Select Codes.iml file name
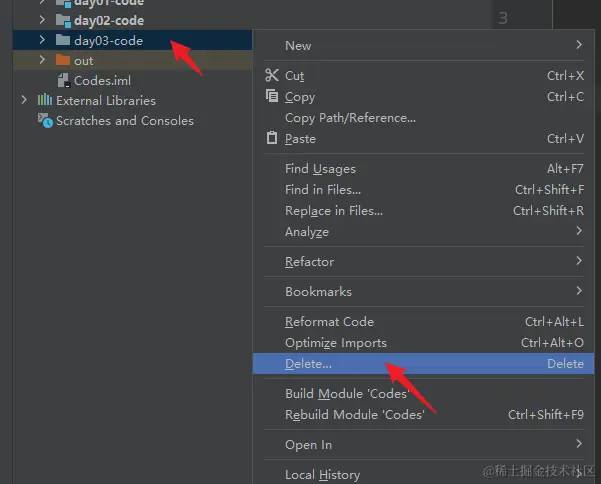Viewport: 601px width, 484px height. click(x=102, y=80)
